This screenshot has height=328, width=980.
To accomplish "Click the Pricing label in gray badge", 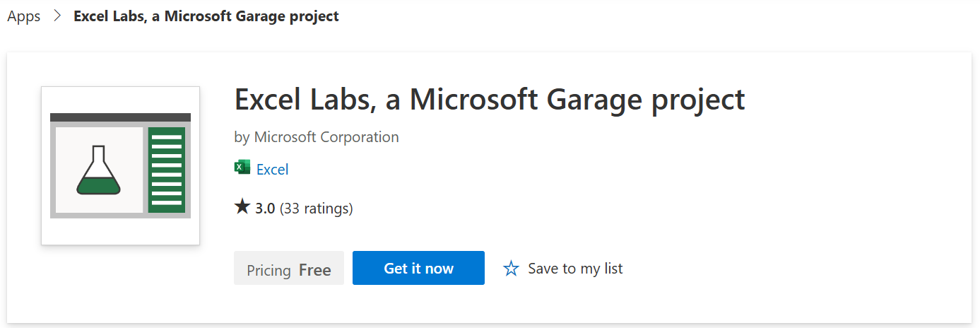I will pos(268,271).
